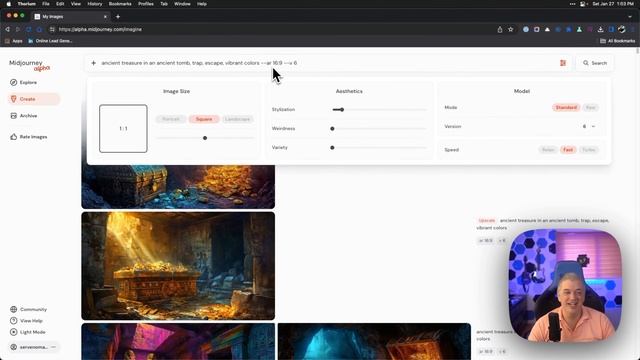The height and width of the screenshot is (360, 640).
Task: Open the View menu
Action: coord(76,4)
